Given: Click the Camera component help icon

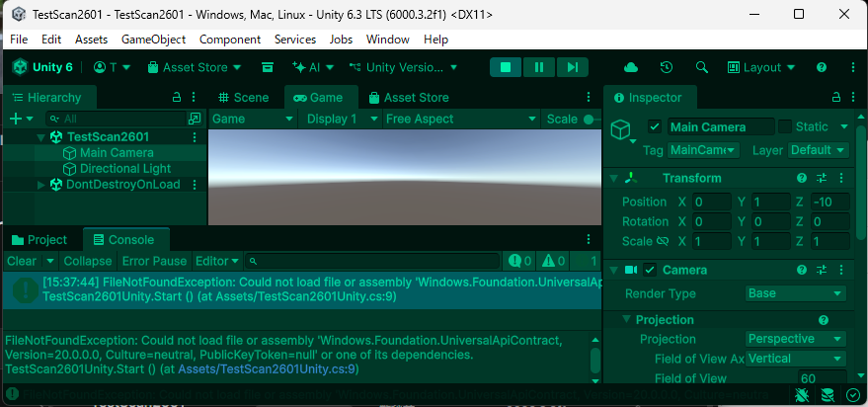Looking at the screenshot, I should click(802, 270).
